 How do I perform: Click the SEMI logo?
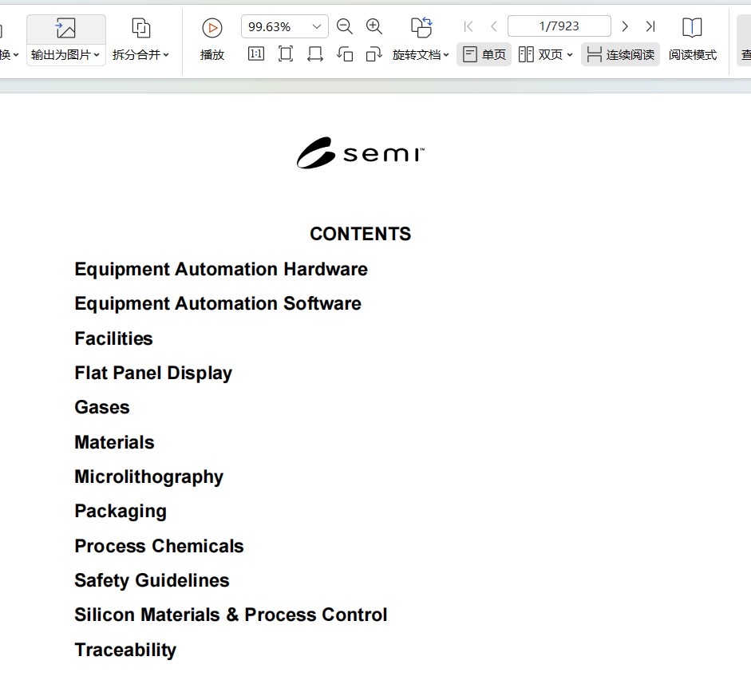pos(360,152)
